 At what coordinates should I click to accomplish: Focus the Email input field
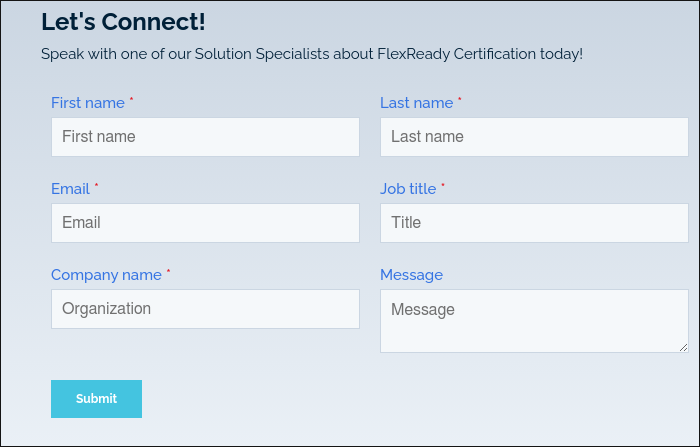tap(205, 223)
